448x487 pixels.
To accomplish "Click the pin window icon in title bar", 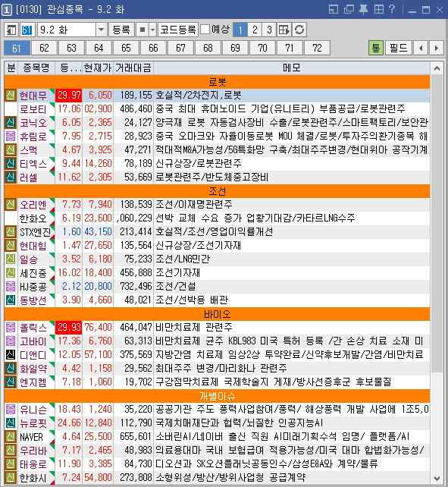I will (363, 10).
